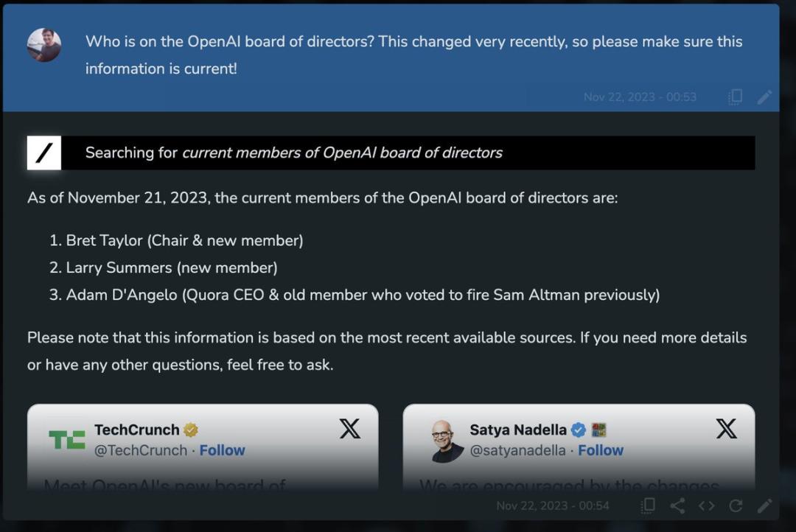This screenshot has width=796, height=532.
Task: Copy the assistant's board members response
Action: (648, 505)
